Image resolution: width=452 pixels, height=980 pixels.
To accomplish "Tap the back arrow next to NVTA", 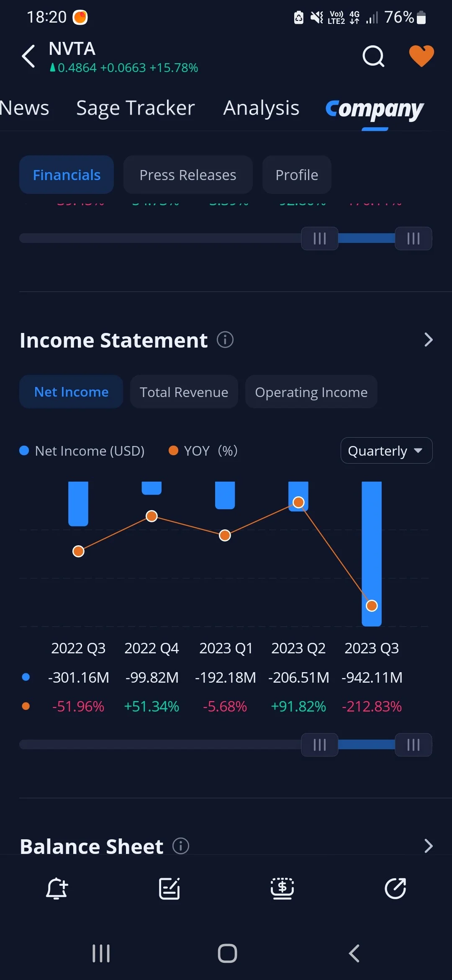I will point(28,56).
